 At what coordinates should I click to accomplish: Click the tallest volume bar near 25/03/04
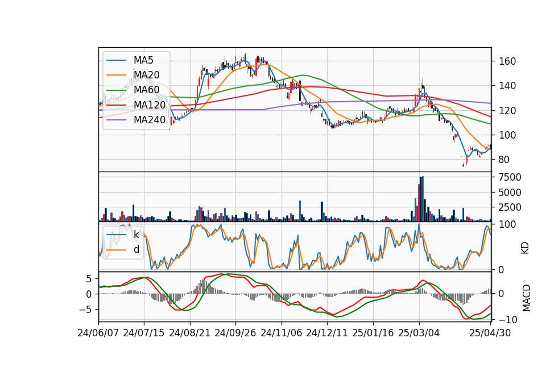click(423, 199)
